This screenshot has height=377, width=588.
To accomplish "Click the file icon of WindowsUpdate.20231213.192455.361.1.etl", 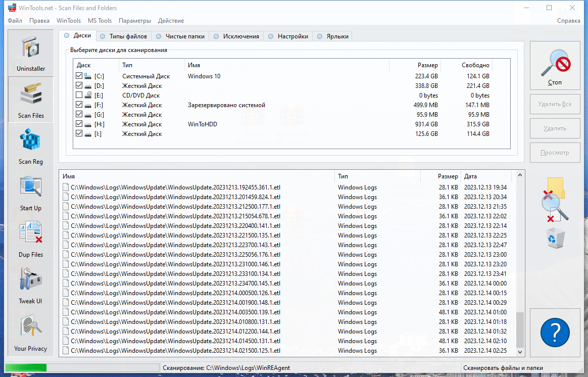I will 66,187.
